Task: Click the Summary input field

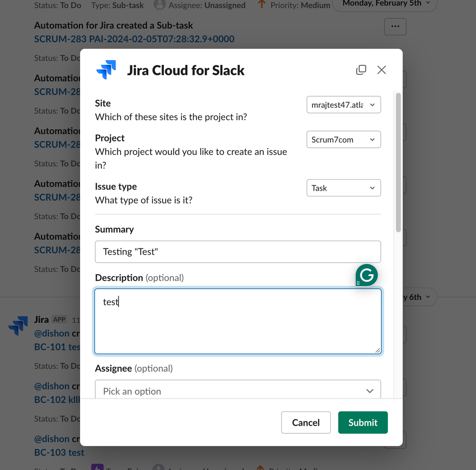Action: click(x=238, y=252)
